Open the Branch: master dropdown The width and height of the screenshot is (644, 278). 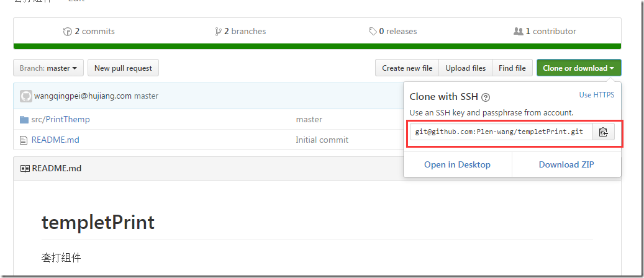tap(48, 68)
